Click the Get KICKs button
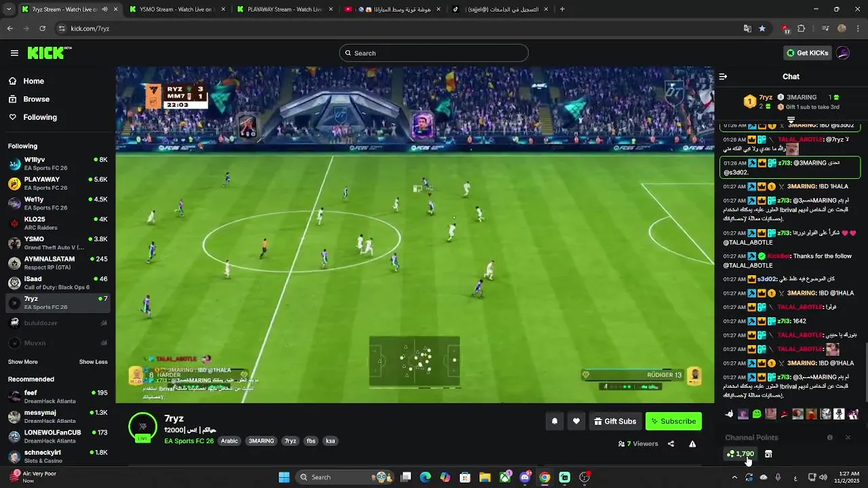 click(807, 53)
